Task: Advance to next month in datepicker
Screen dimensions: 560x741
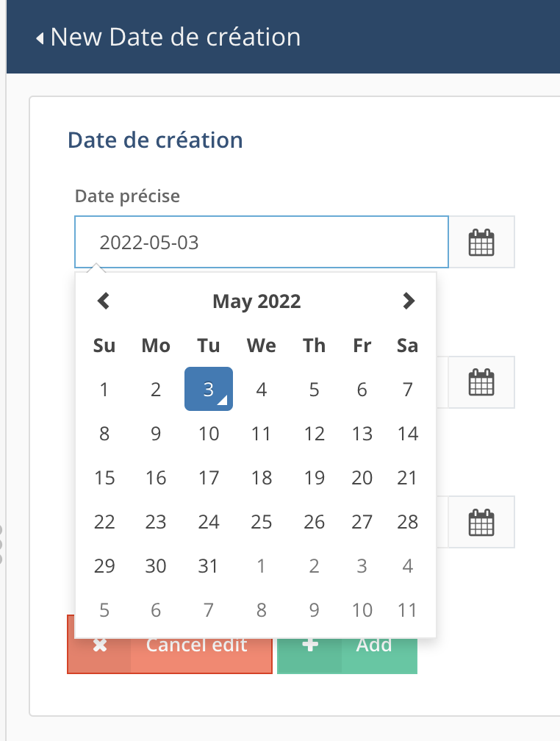Action: pyautogui.click(x=409, y=301)
